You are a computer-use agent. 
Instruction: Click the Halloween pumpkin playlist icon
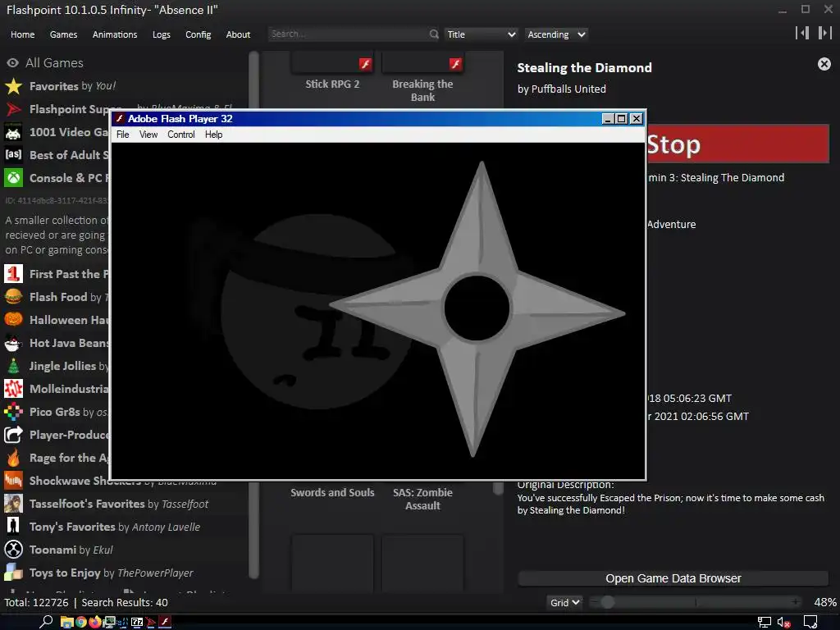[x=13, y=320]
